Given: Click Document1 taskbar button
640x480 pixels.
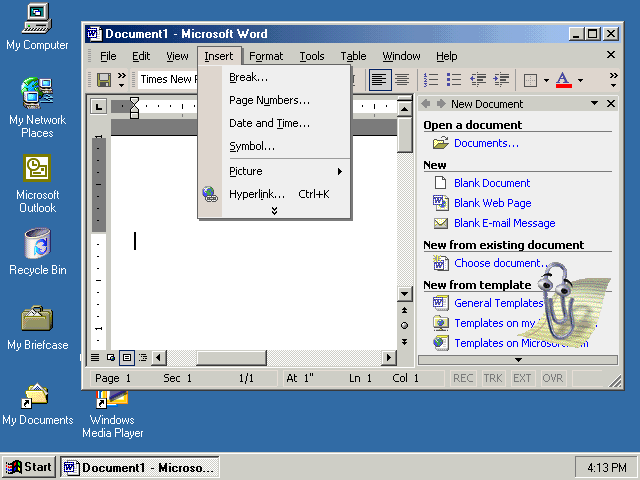Looking at the screenshot, I should click(140, 467).
